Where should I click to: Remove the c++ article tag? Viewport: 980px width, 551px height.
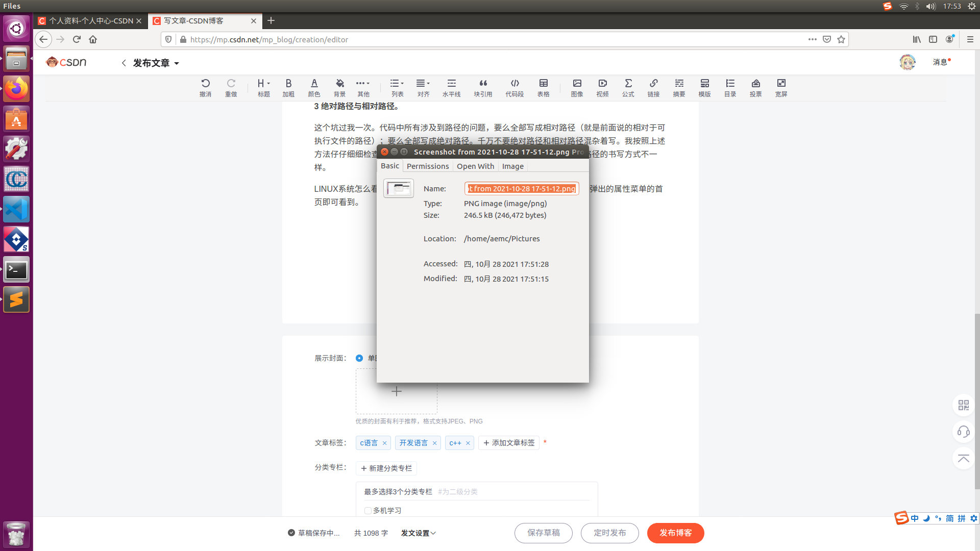pos(468,443)
